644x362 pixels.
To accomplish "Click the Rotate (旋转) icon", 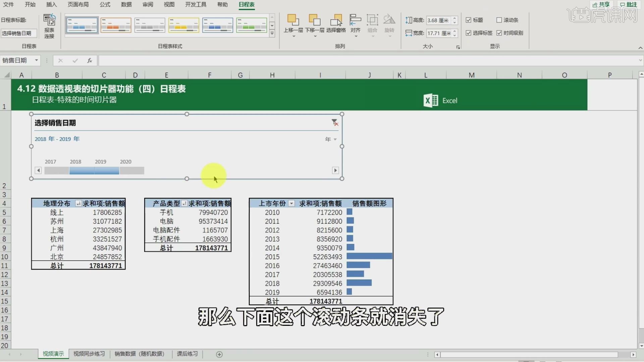I will pos(389,20).
